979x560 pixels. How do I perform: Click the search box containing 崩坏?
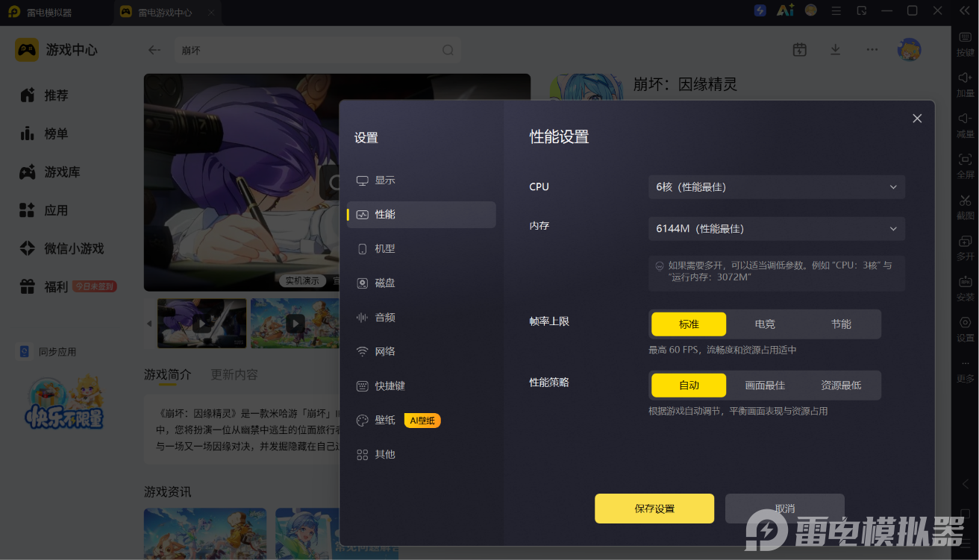(x=317, y=50)
